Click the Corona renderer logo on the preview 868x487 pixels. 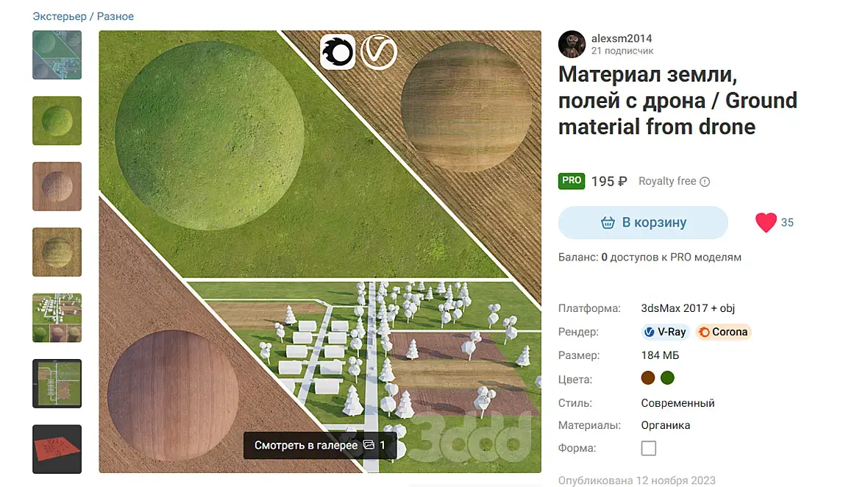338,52
